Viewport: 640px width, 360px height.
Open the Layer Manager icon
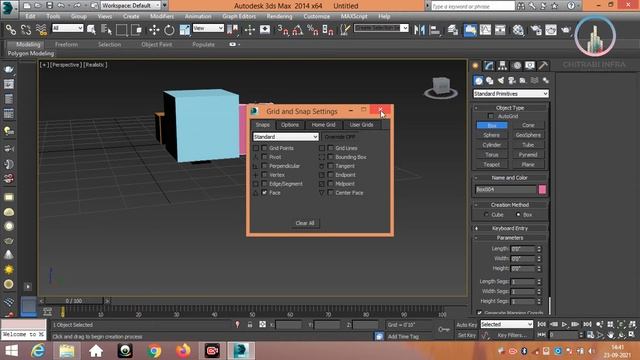(452, 29)
